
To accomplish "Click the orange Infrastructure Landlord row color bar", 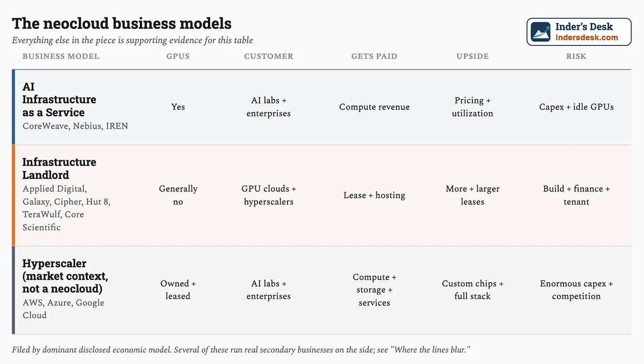I will click(13, 195).
